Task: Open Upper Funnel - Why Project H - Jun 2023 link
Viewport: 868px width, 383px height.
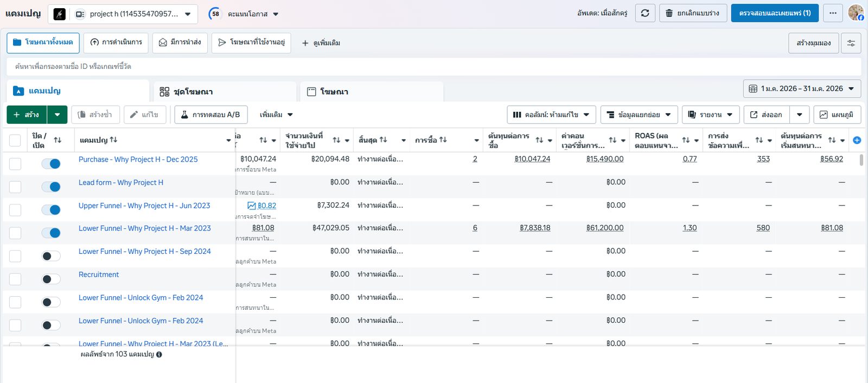Action: [144, 206]
